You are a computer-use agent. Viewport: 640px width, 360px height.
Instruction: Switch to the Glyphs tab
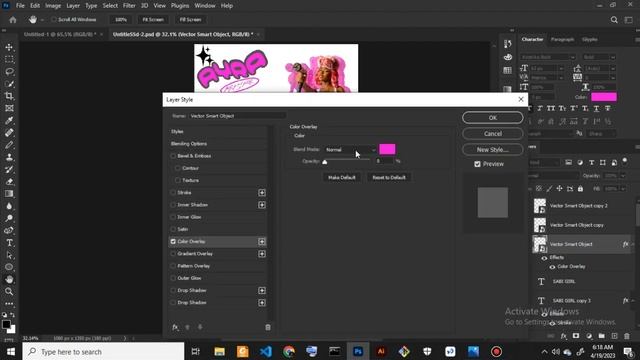click(589, 40)
